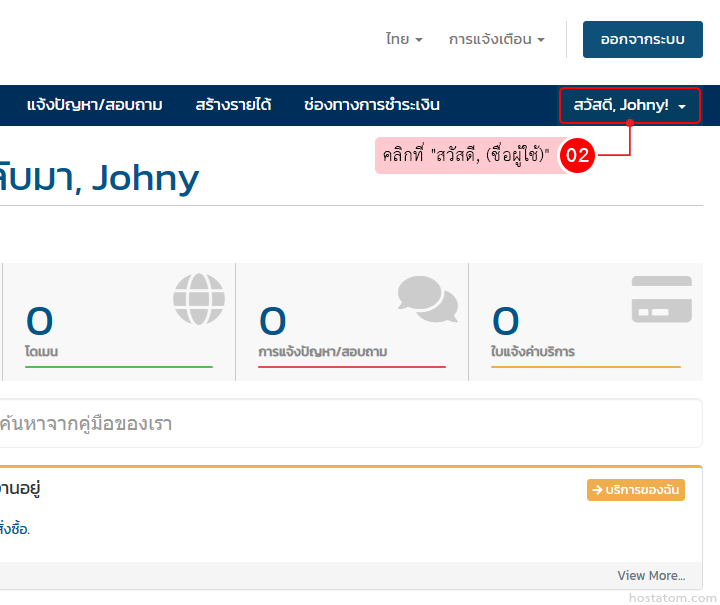
Task: Click the pink คลิกที่ "สวัสดี, (ชื่อผู้ใช้)" callout
Action: tap(465, 155)
